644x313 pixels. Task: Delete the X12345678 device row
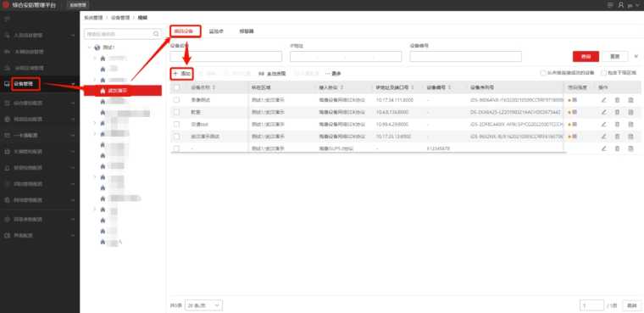pyautogui.click(x=617, y=148)
